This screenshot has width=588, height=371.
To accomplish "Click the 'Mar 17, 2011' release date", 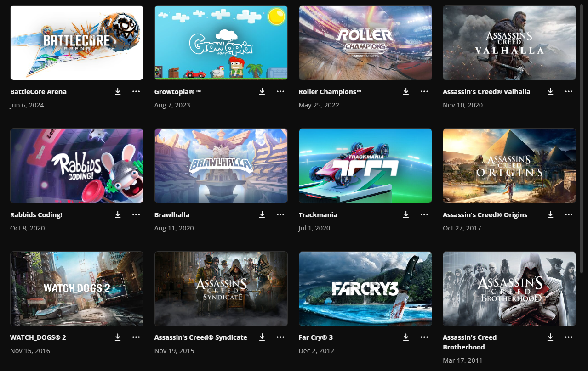I will coord(462,360).
